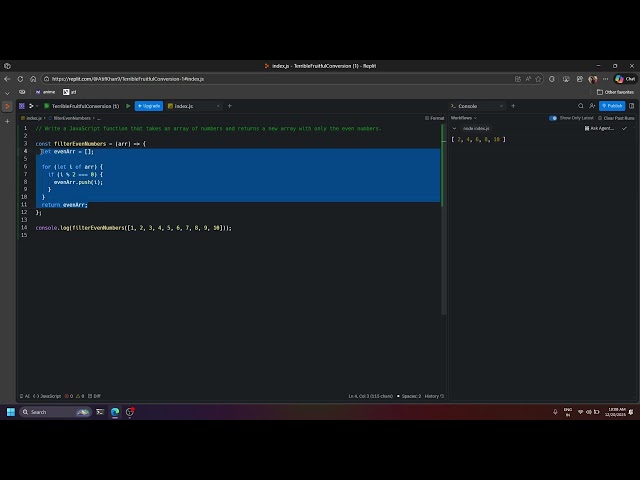Open the browser collections icon
Viewport: 640px width, 480px height.
pyautogui.click(x=580, y=79)
